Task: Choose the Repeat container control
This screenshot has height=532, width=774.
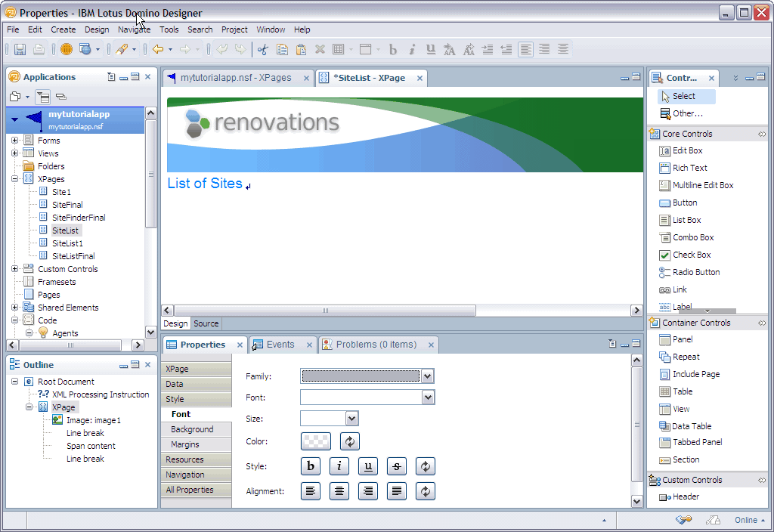Action: click(686, 356)
